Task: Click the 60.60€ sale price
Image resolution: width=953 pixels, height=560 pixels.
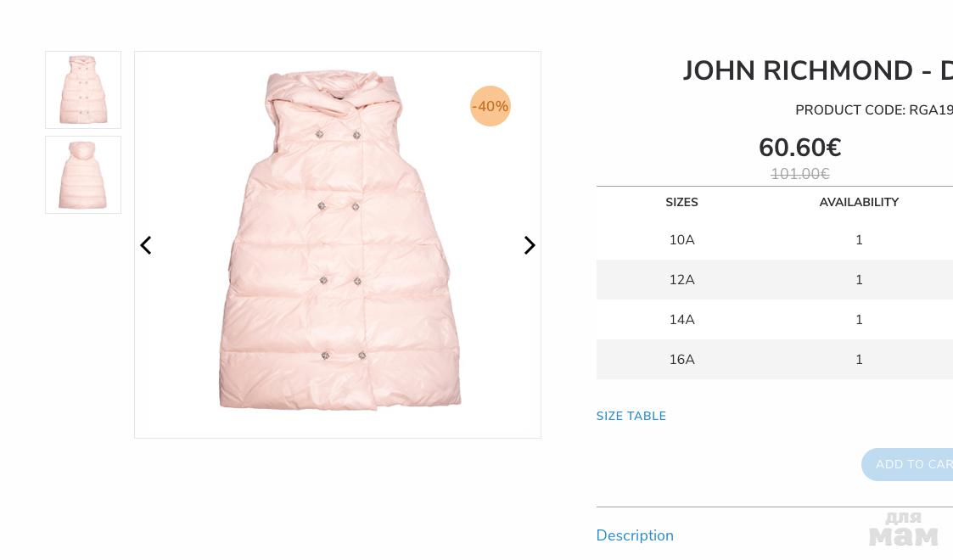Action: coord(800,148)
